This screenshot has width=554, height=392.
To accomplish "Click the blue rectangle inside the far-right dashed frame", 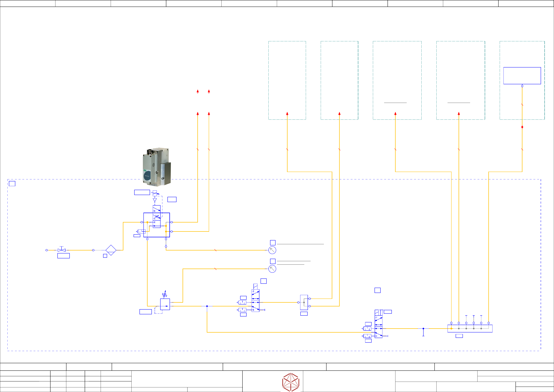I will point(522,76).
